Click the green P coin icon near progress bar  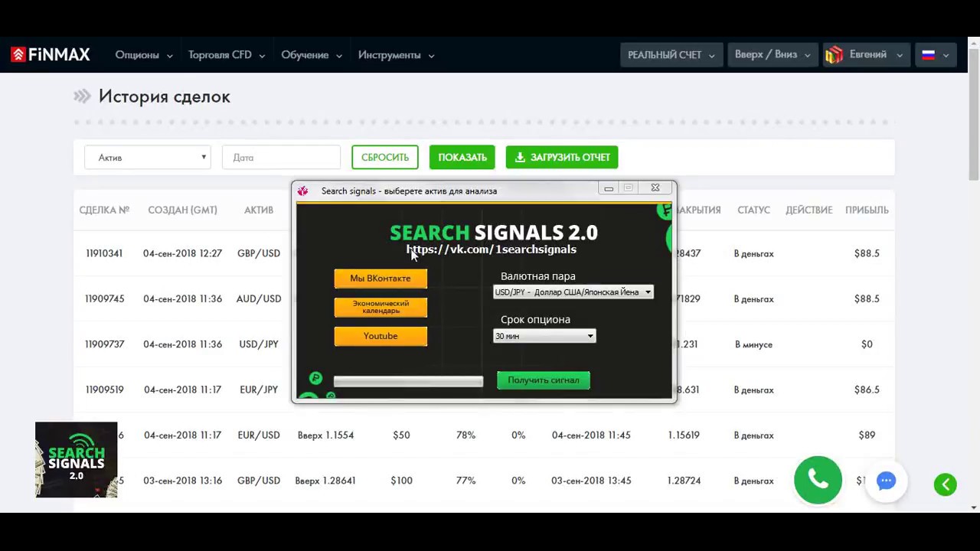tap(315, 378)
